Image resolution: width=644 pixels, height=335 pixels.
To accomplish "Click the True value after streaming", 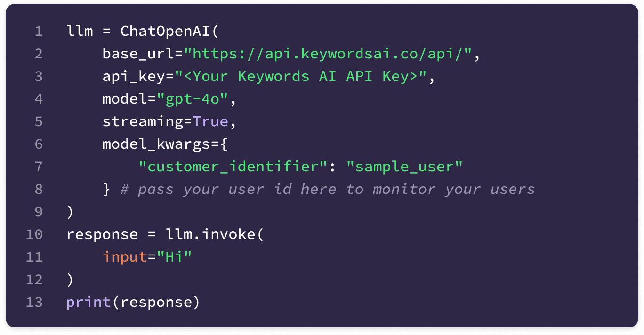I will pos(210,122).
